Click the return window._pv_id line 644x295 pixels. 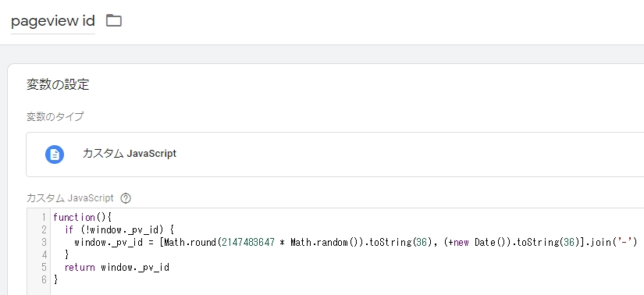[117, 268]
